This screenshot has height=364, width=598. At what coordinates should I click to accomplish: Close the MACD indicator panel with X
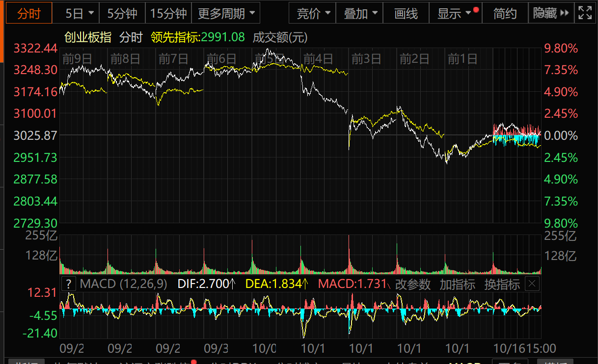tap(532, 284)
